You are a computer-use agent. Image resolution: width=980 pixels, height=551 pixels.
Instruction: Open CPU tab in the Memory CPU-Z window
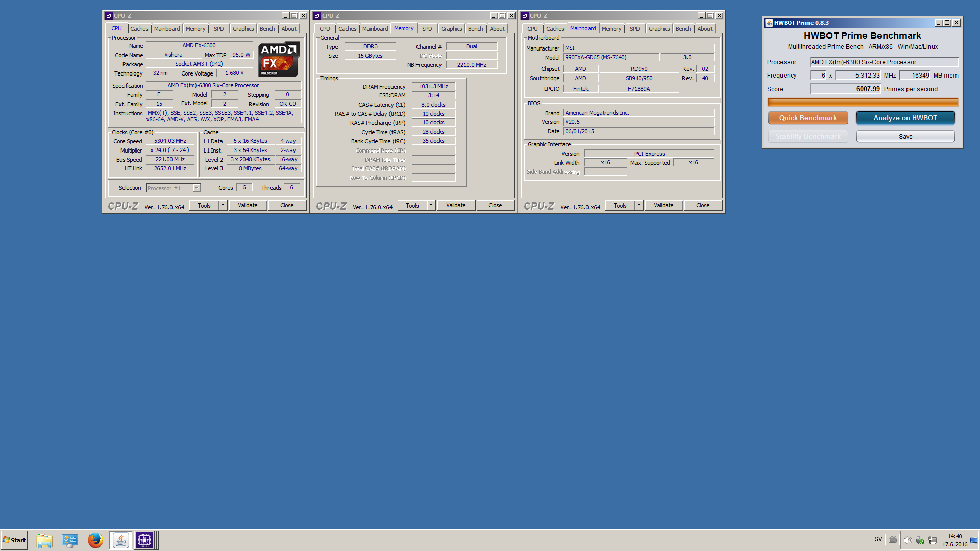pyautogui.click(x=325, y=29)
